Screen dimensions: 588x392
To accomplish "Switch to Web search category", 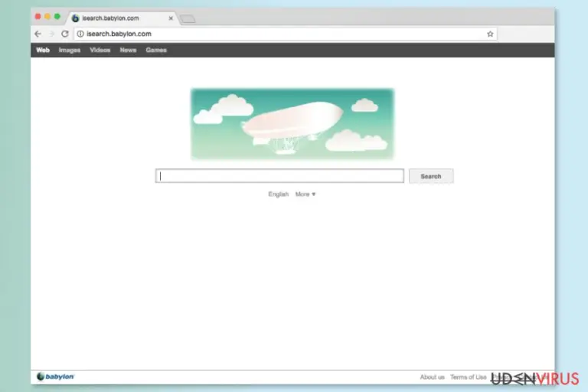I will click(43, 50).
